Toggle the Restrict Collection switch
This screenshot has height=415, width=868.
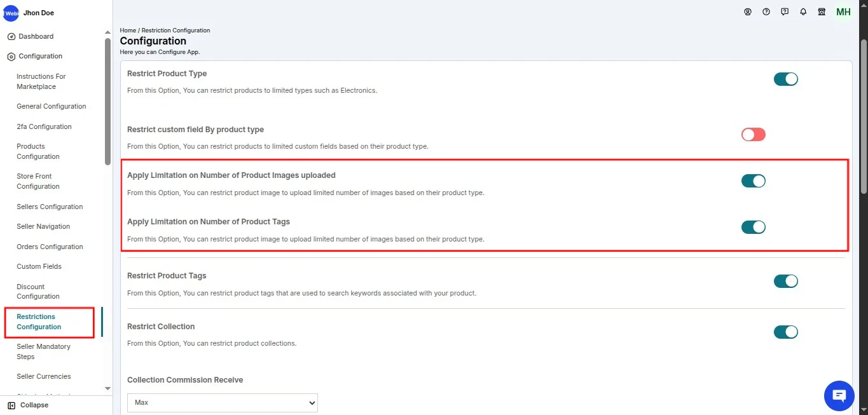[785, 332]
